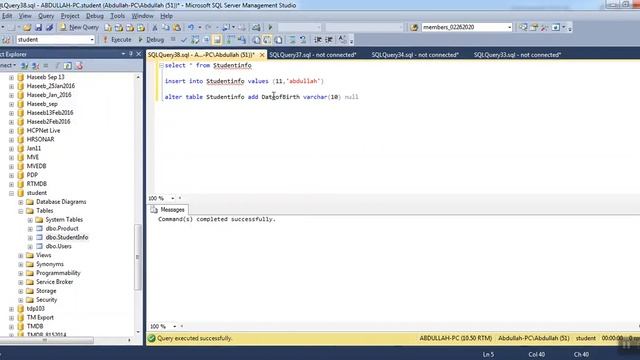Viewport: 640px width, 360px height.
Task: Close the Object Explorer panel
Action: pyautogui.click(x=139, y=54)
